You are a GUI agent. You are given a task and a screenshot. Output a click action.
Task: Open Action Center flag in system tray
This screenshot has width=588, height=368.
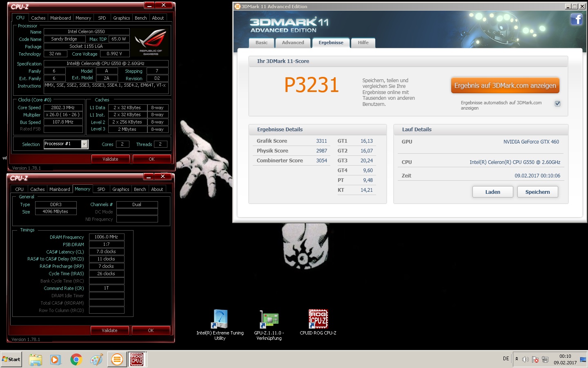(x=535, y=359)
